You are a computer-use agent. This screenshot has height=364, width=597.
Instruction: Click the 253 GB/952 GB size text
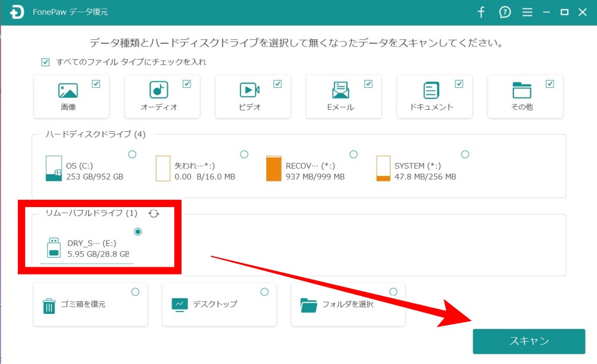tap(95, 177)
